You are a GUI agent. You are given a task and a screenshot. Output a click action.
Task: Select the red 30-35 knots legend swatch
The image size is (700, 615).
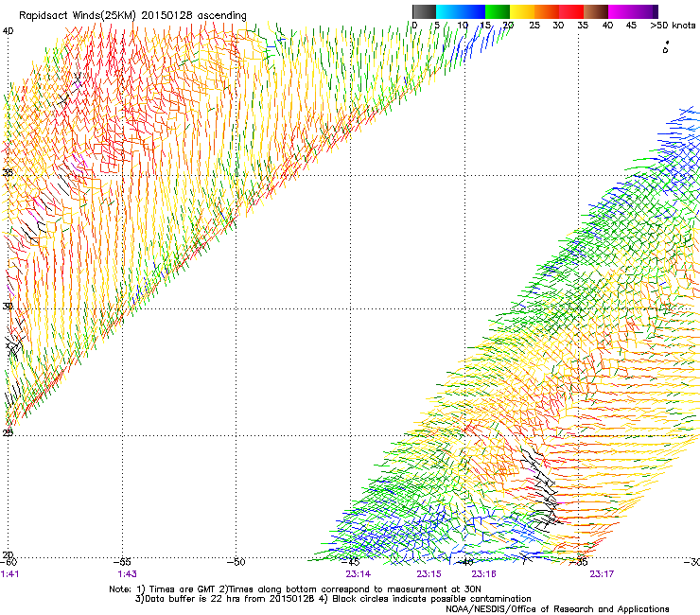pyautogui.click(x=571, y=11)
